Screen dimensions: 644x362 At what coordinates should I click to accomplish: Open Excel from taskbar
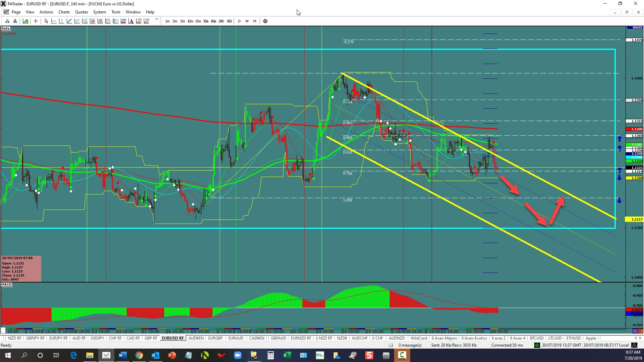[x=287, y=355]
